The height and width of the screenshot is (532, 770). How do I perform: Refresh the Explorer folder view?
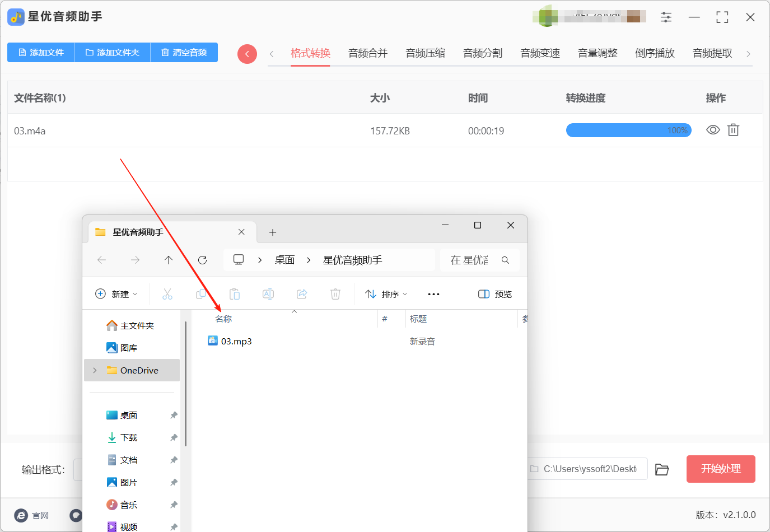[x=202, y=260]
